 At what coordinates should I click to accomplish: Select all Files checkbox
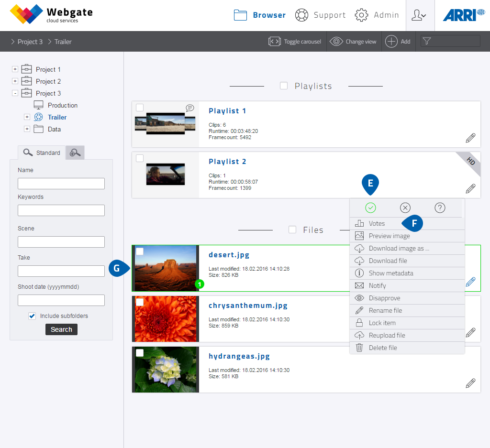(x=292, y=229)
